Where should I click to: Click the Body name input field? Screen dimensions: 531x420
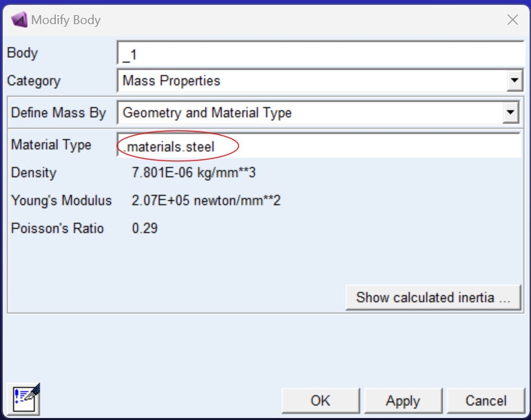click(321, 54)
